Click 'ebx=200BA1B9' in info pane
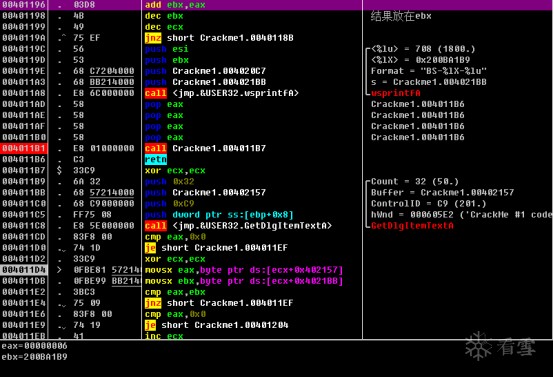This screenshot has width=554, height=377. pos(34,357)
